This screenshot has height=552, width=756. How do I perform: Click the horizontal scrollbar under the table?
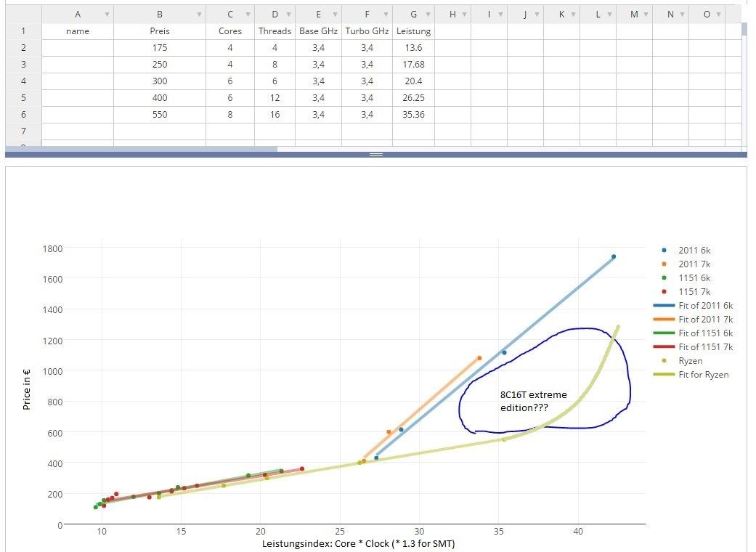142,149
